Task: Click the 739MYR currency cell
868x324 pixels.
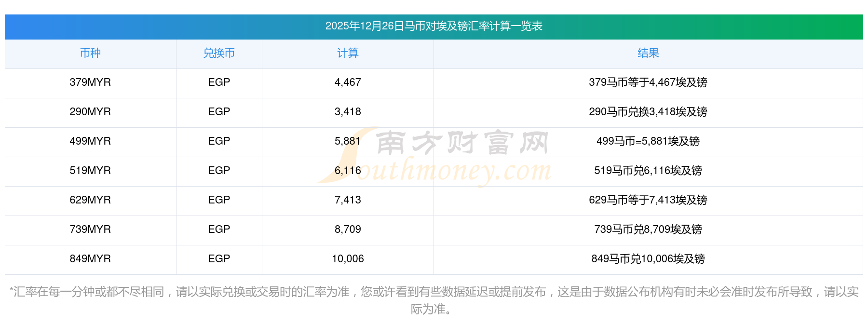Action: [x=90, y=229]
